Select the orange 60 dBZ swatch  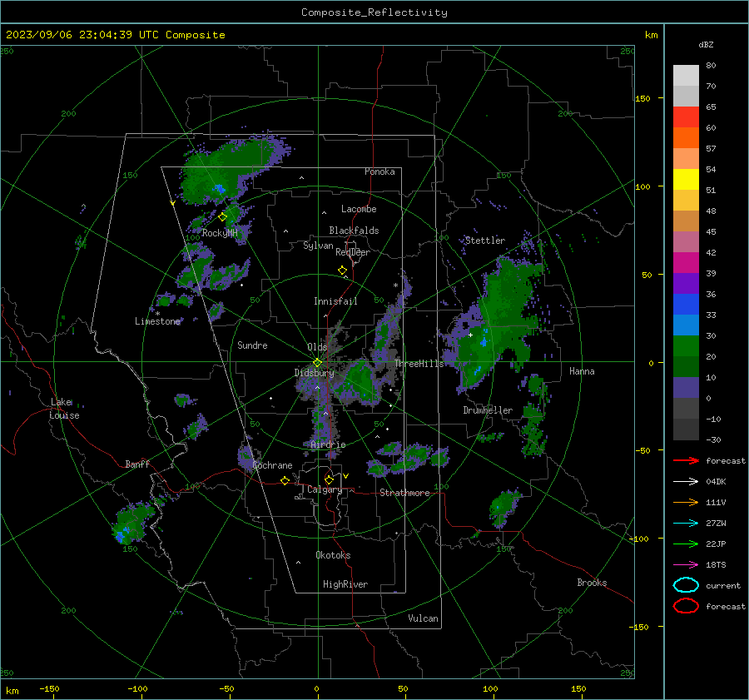(686, 137)
